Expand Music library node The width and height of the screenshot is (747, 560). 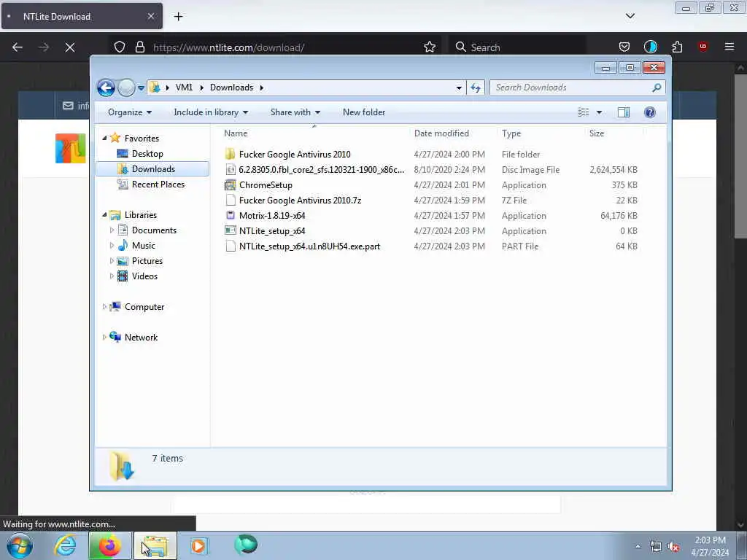coord(112,246)
